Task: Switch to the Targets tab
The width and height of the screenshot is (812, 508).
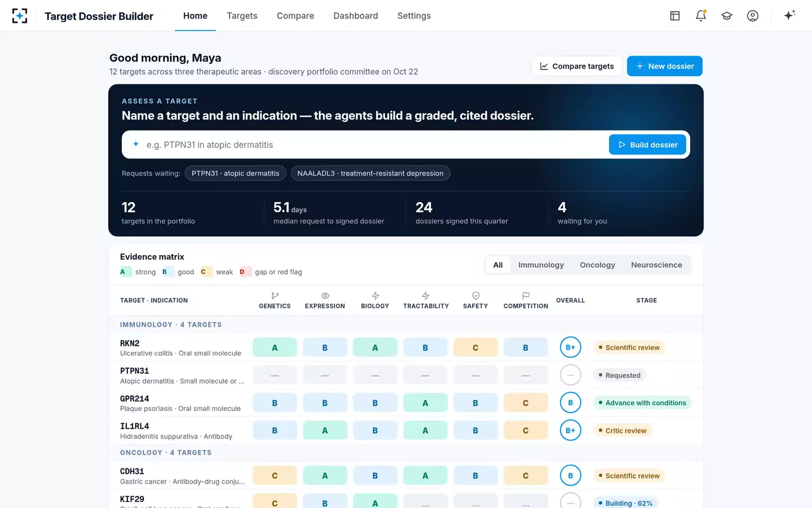Action: [242, 16]
